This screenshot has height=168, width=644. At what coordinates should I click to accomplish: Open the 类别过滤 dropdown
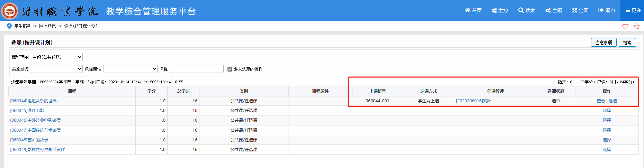(x=57, y=69)
